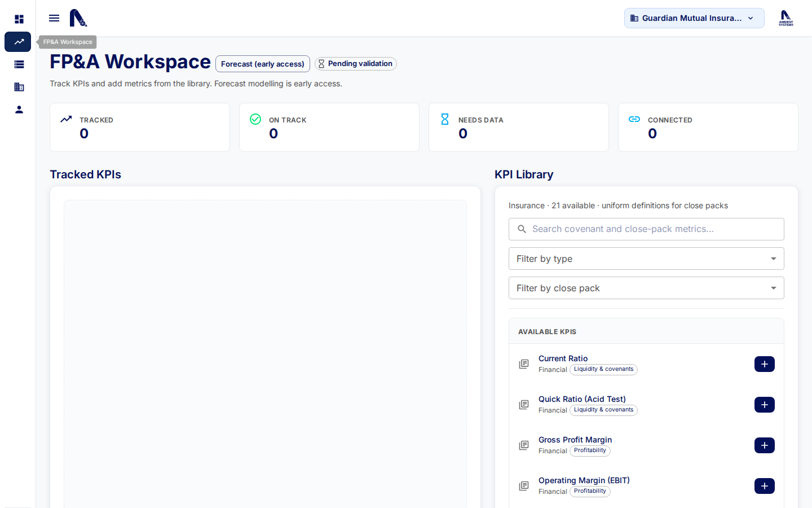Screen dimensions: 812x508
Task: Open the company building icon in sidebar
Action: click(19, 87)
